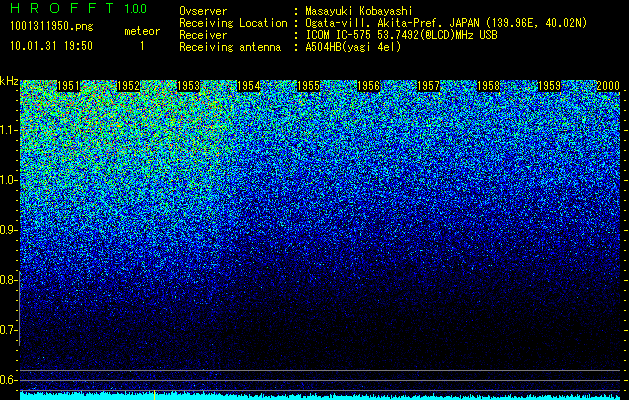Click the name Masayuki Kobayashi
This screenshot has width=629, height=400.
(359, 11)
